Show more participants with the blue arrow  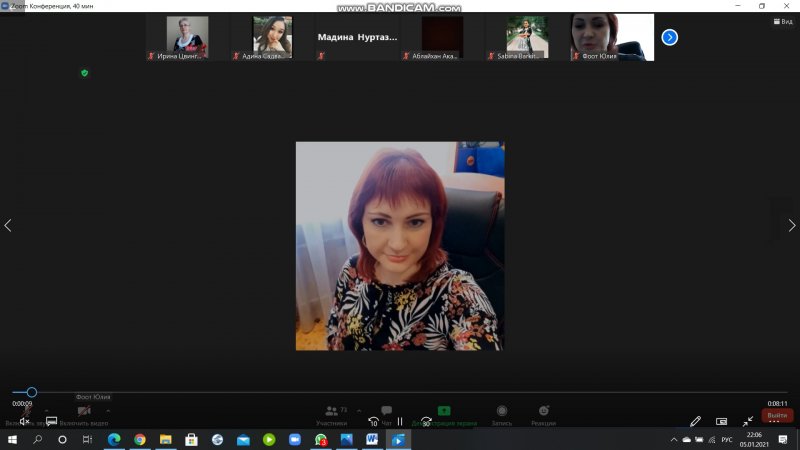point(669,37)
